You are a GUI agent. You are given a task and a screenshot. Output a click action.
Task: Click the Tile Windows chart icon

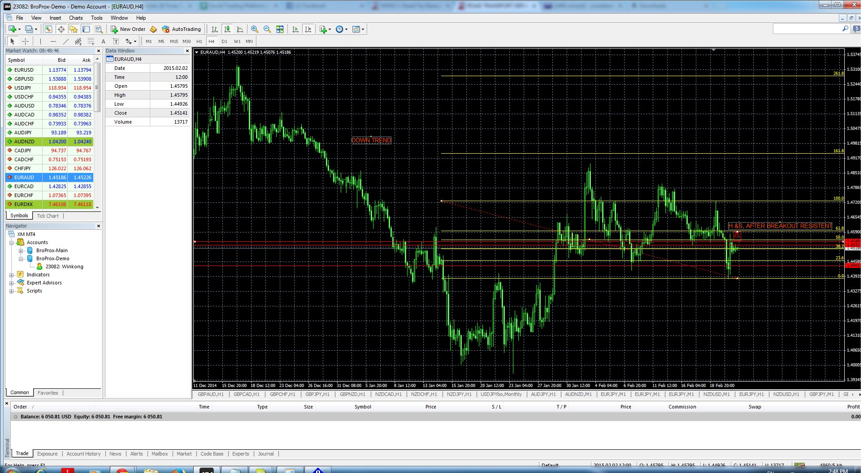pos(280,29)
